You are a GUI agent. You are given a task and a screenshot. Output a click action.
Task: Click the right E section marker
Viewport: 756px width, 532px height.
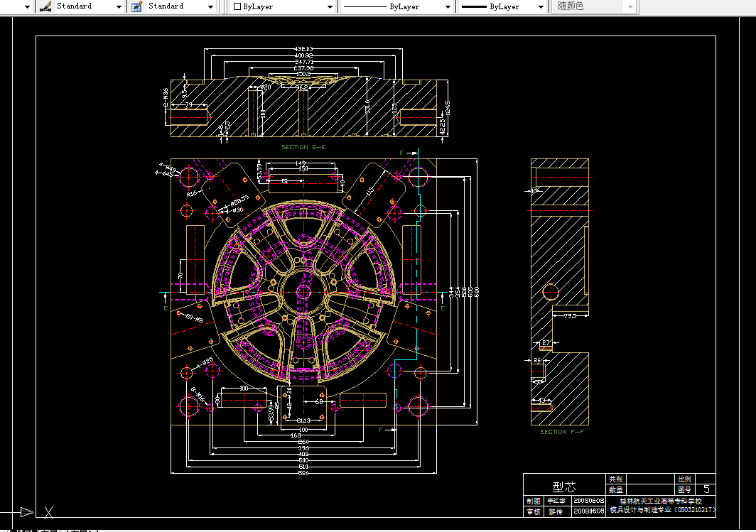click(443, 308)
